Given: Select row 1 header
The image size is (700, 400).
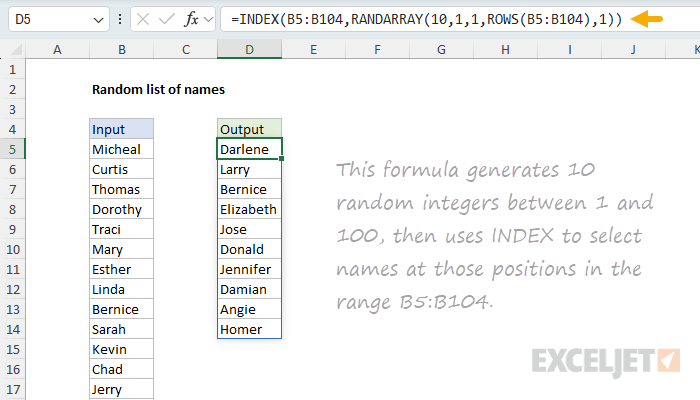Looking at the screenshot, I should [x=12, y=70].
